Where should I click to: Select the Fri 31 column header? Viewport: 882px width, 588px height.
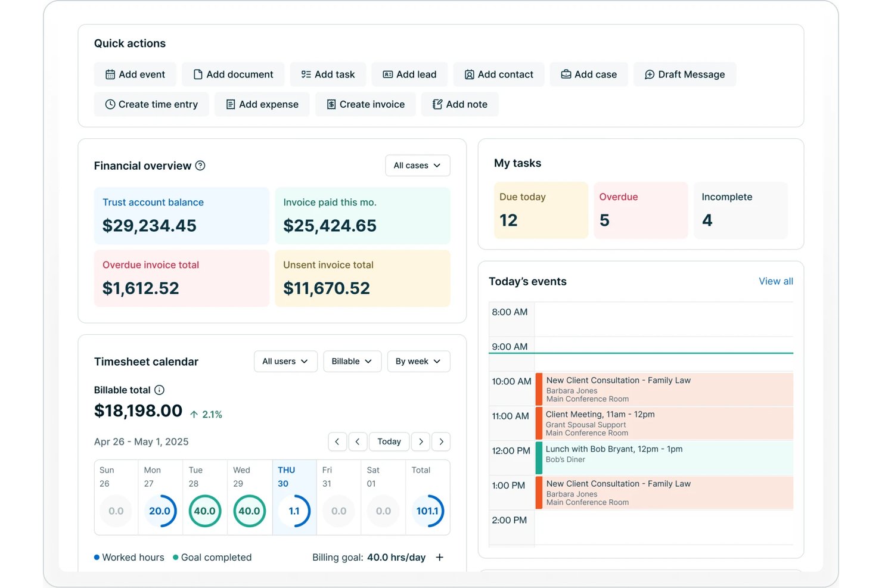pyautogui.click(x=327, y=477)
